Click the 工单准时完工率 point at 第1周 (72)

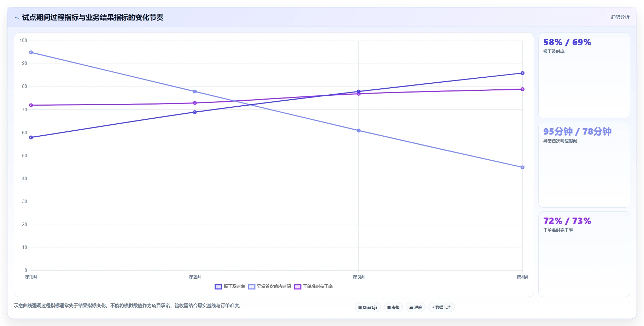31,105
